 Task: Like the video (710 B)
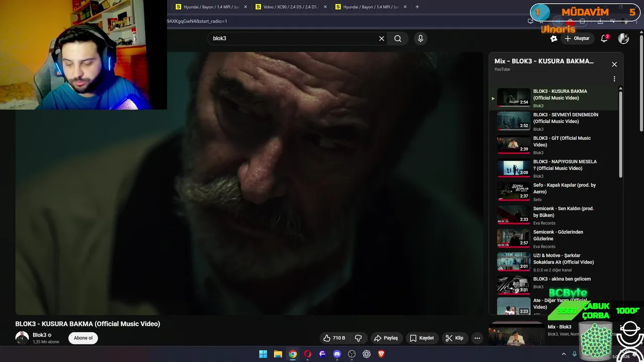[x=335, y=338]
